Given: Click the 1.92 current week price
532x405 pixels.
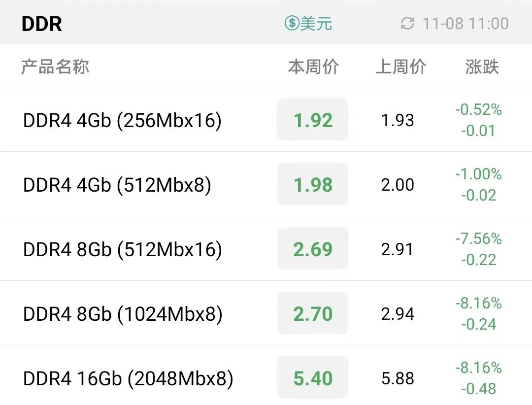Looking at the screenshot, I should pyautogui.click(x=313, y=120).
